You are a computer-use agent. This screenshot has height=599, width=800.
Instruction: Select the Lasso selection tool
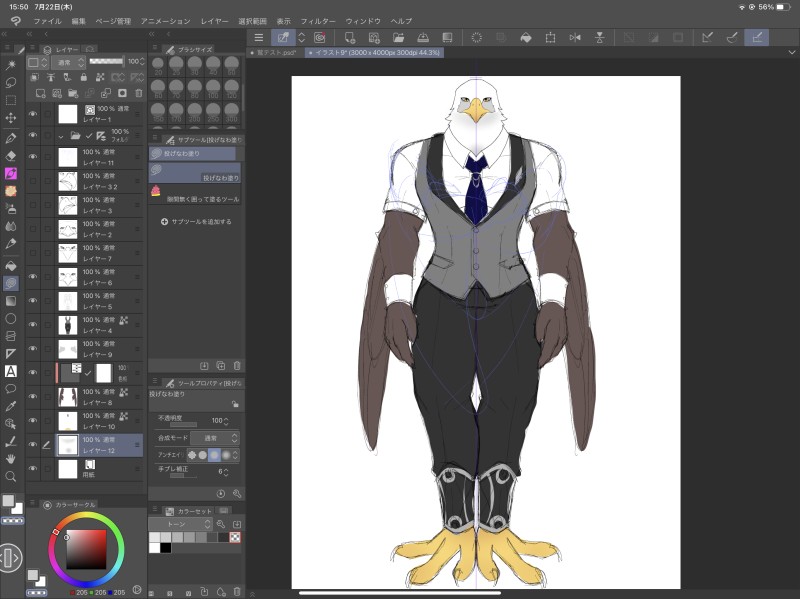point(11,82)
